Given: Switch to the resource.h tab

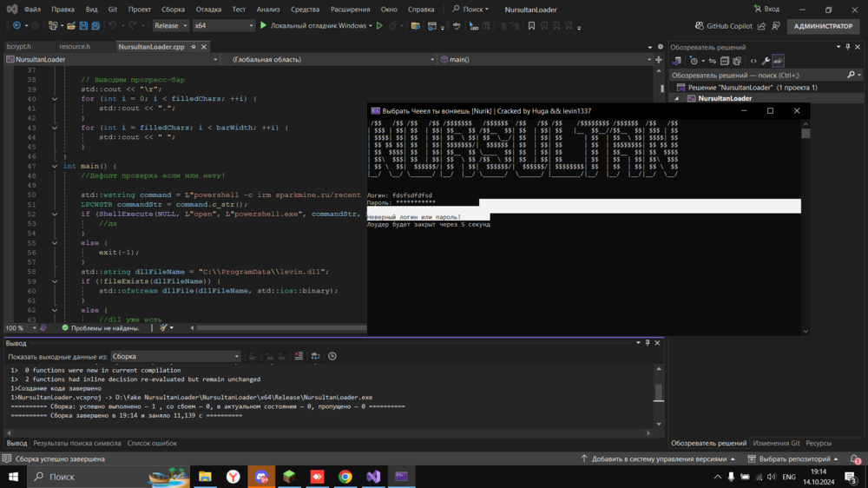Looking at the screenshot, I should (75, 47).
